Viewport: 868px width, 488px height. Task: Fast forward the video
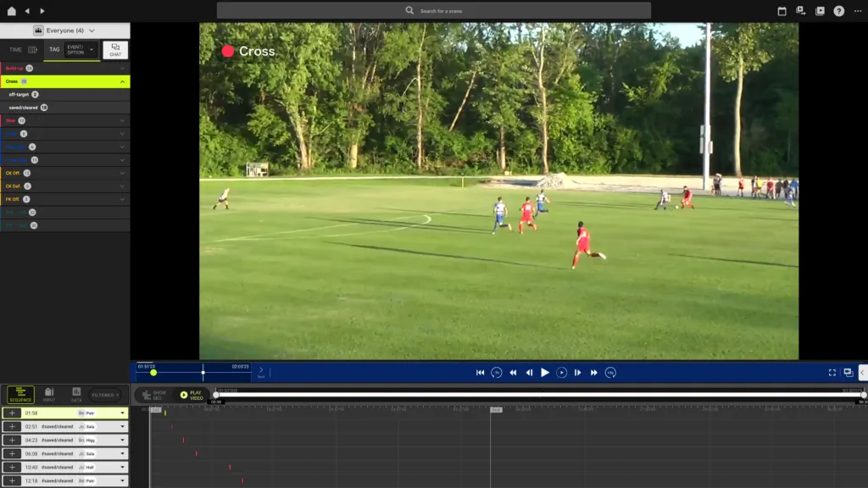pyautogui.click(x=594, y=373)
